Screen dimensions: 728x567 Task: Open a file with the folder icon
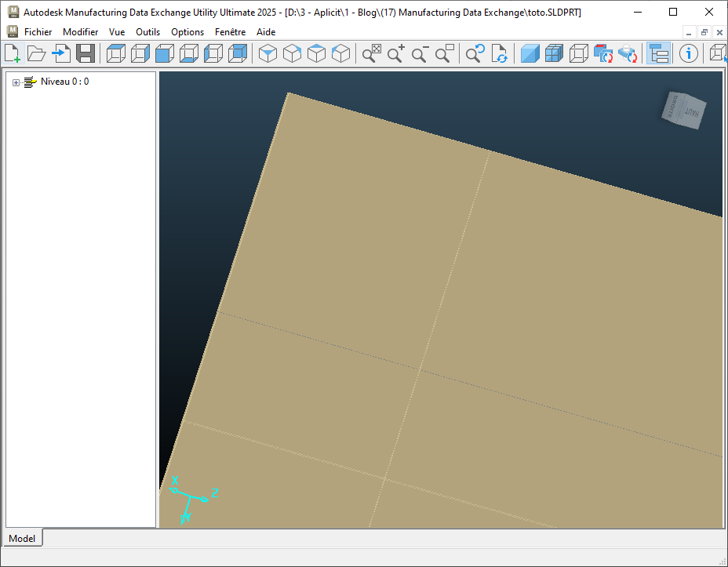pyautogui.click(x=36, y=53)
